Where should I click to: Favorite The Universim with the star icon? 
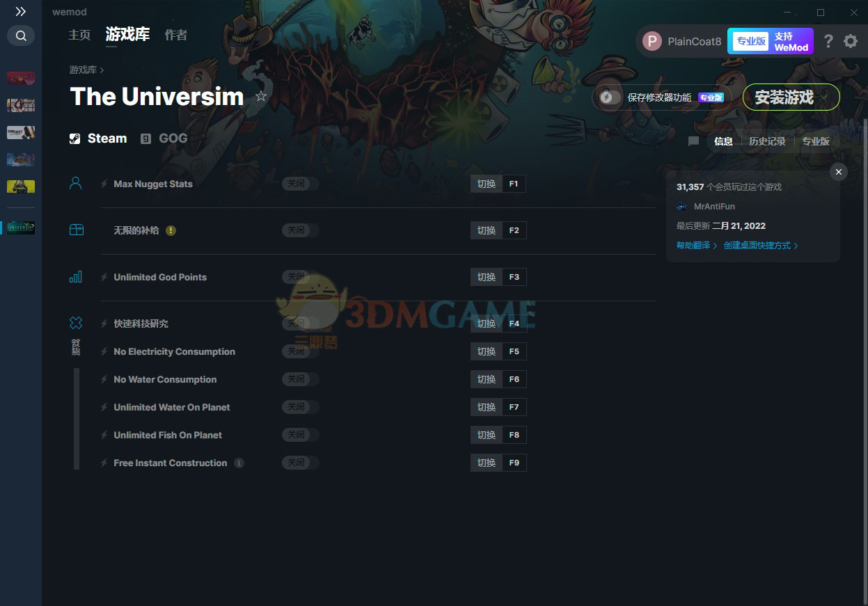point(261,97)
